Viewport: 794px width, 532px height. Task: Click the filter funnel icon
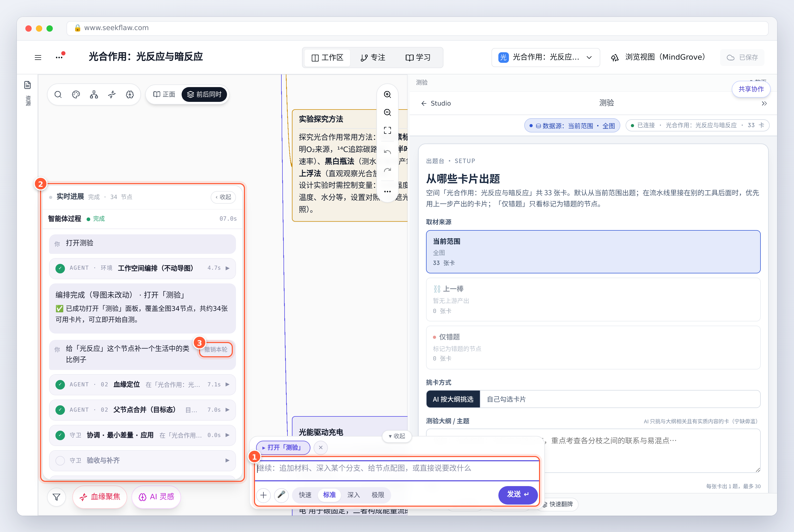point(57,497)
